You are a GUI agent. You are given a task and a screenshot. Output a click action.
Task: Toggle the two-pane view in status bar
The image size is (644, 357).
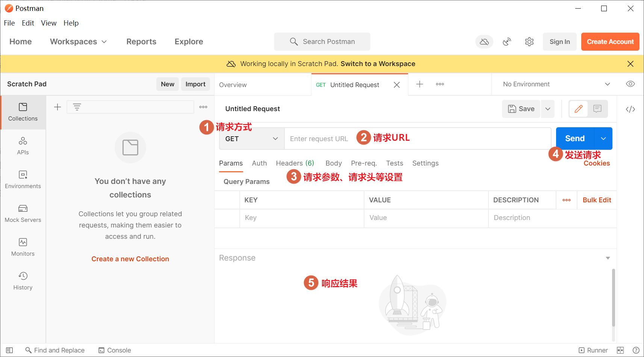pyautogui.click(x=620, y=350)
